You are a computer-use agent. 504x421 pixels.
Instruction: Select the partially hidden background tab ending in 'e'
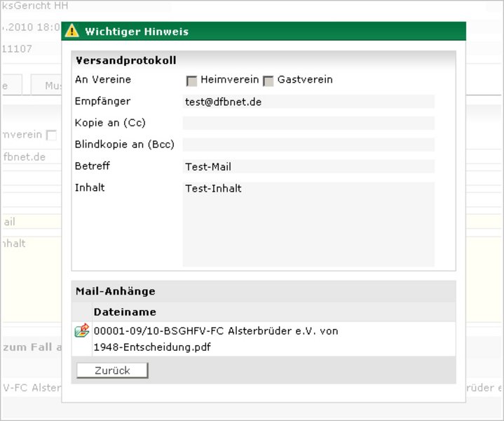(11, 86)
